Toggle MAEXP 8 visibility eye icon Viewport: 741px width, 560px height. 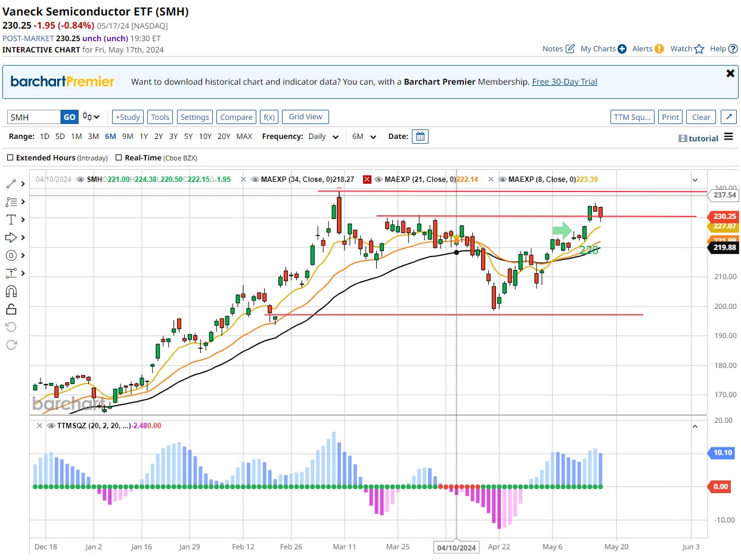[503, 179]
